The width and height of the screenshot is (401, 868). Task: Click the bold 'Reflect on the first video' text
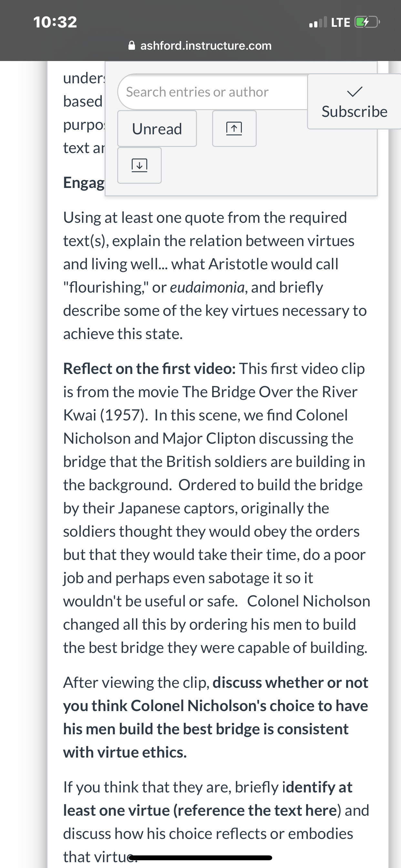click(149, 369)
